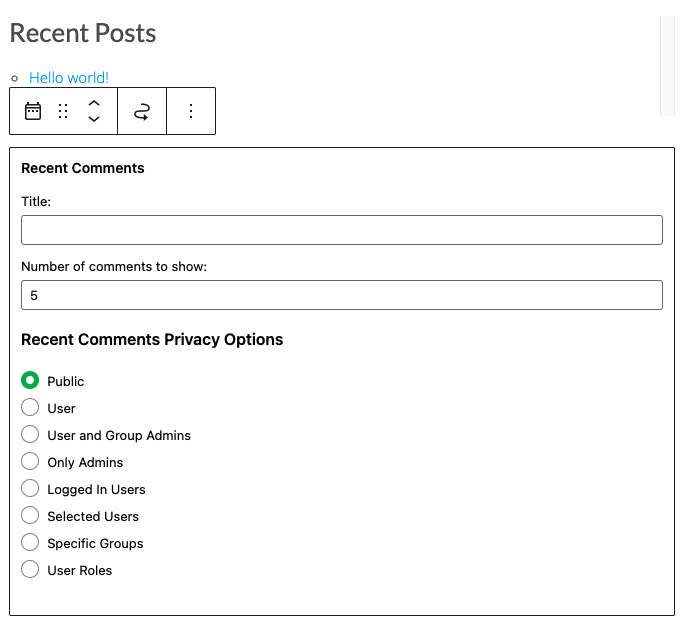
Task: Focus the Number of comments to show field
Action: (x=341, y=295)
